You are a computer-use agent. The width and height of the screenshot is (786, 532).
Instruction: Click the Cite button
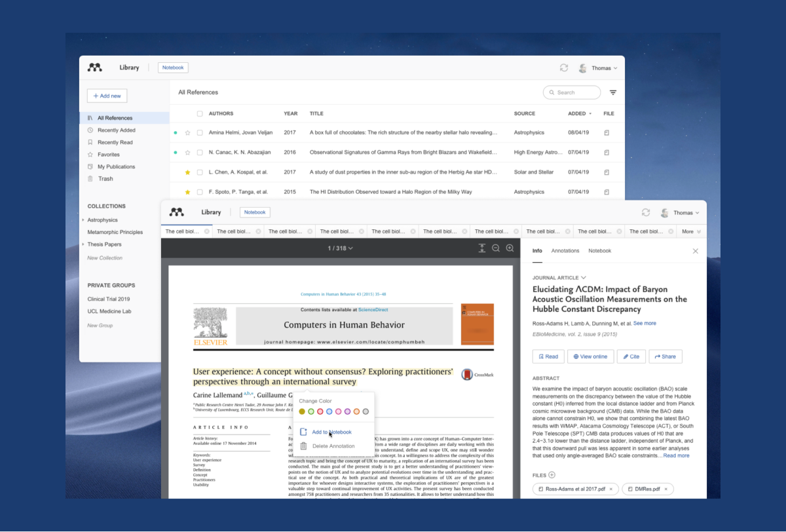tap(630, 356)
